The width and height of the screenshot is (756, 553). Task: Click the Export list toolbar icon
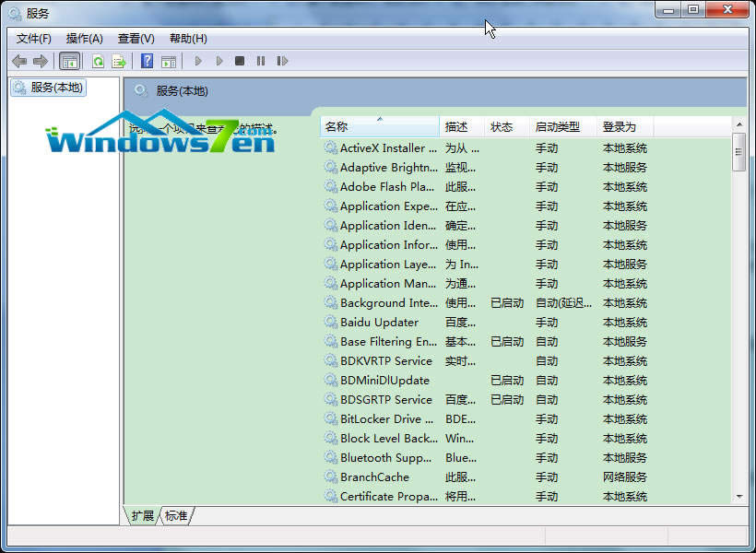(x=118, y=61)
